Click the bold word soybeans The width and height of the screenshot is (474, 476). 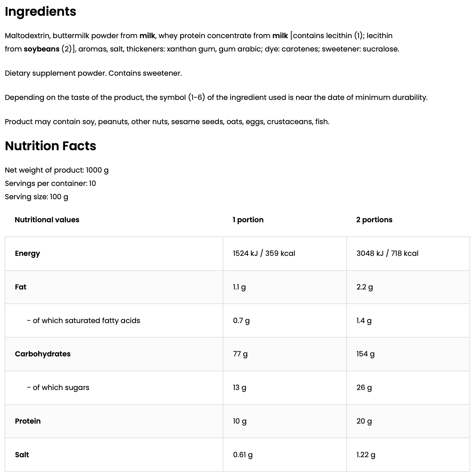(x=41, y=49)
